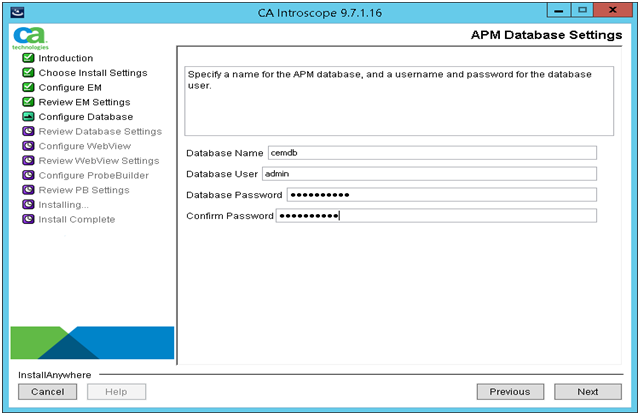The image size is (640, 415).
Task: Click the 'CA Introscope 9.7.1.16' window title
Action: [320, 13]
